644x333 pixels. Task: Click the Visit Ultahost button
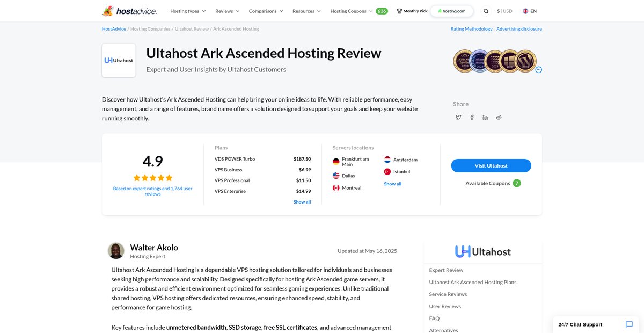pos(491,166)
